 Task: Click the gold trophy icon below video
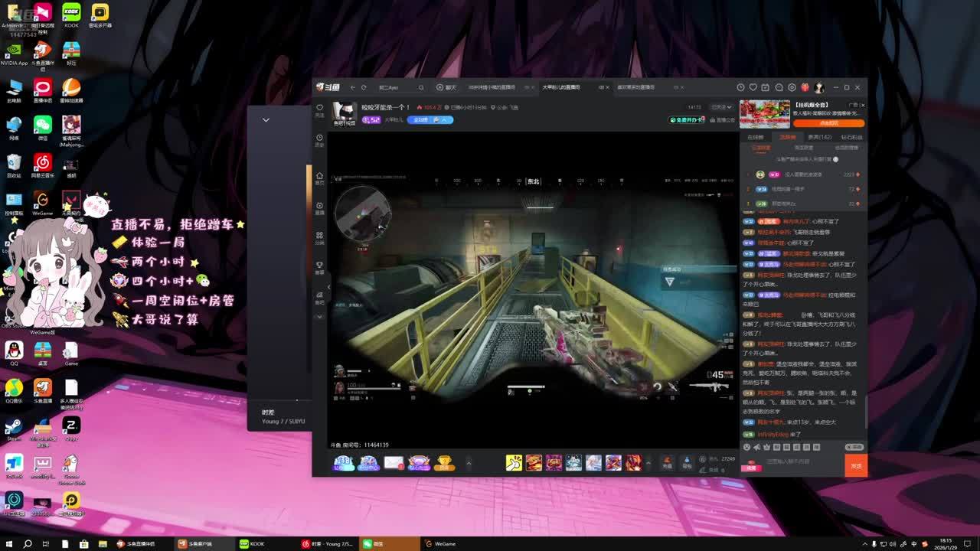(x=444, y=462)
